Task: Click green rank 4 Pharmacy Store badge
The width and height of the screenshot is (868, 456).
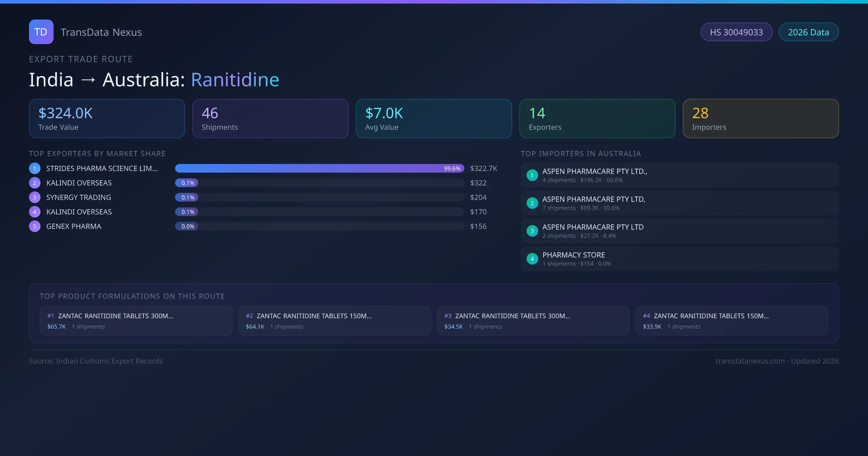Action: (532, 259)
